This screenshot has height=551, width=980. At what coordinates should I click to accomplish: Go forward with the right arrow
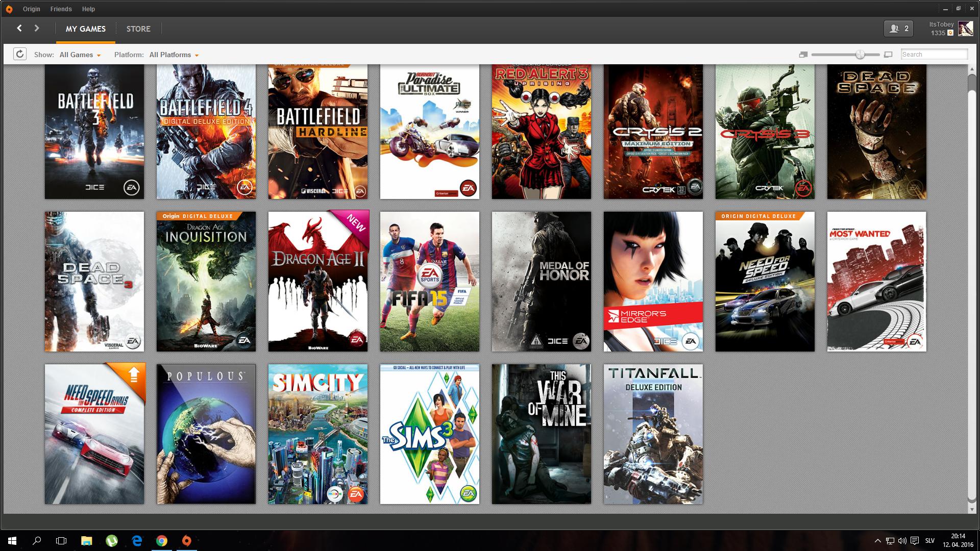tap(37, 29)
